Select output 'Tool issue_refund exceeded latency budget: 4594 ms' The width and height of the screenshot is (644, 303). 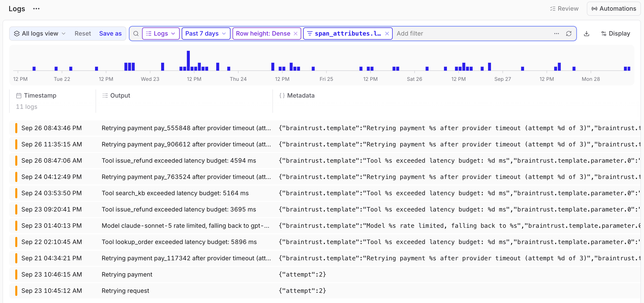179,161
